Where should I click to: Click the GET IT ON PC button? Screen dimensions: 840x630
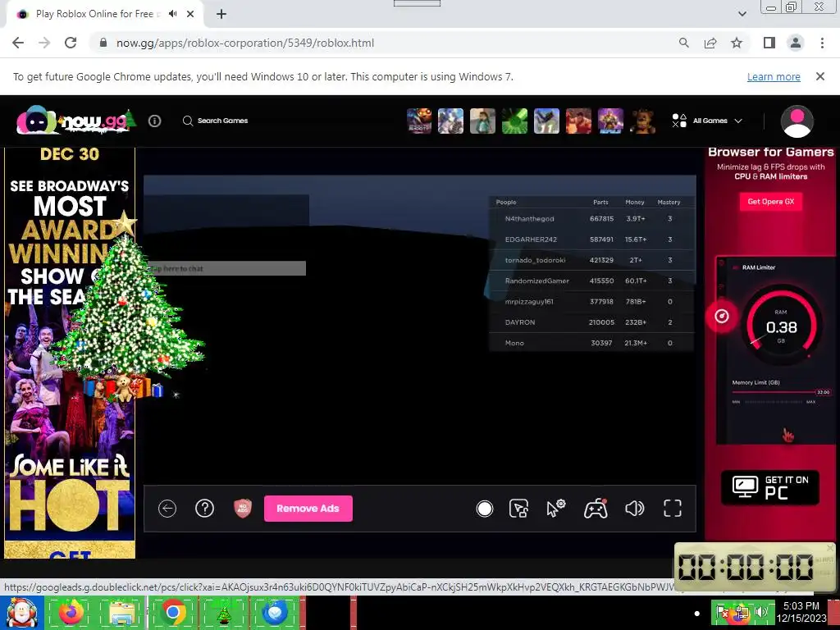(x=770, y=487)
